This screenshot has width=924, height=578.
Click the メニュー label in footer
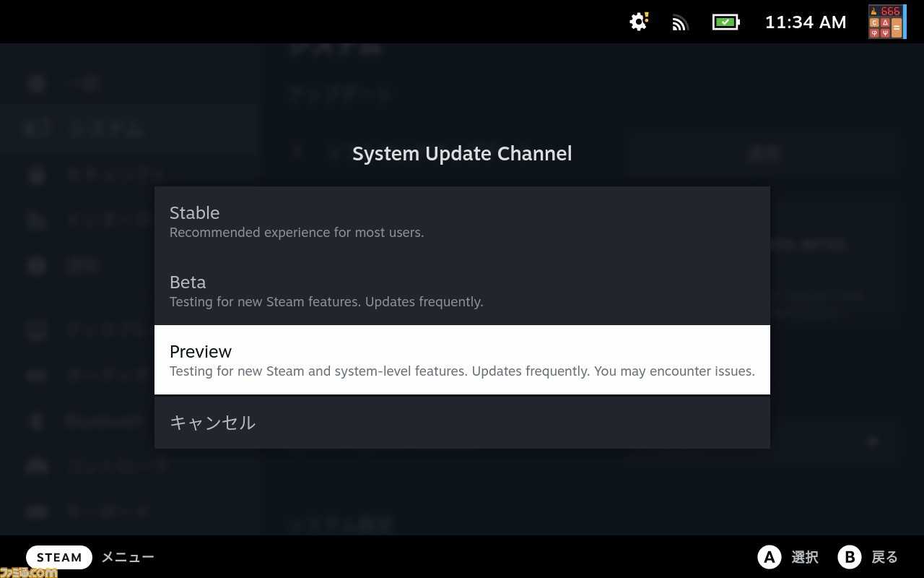click(x=128, y=557)
